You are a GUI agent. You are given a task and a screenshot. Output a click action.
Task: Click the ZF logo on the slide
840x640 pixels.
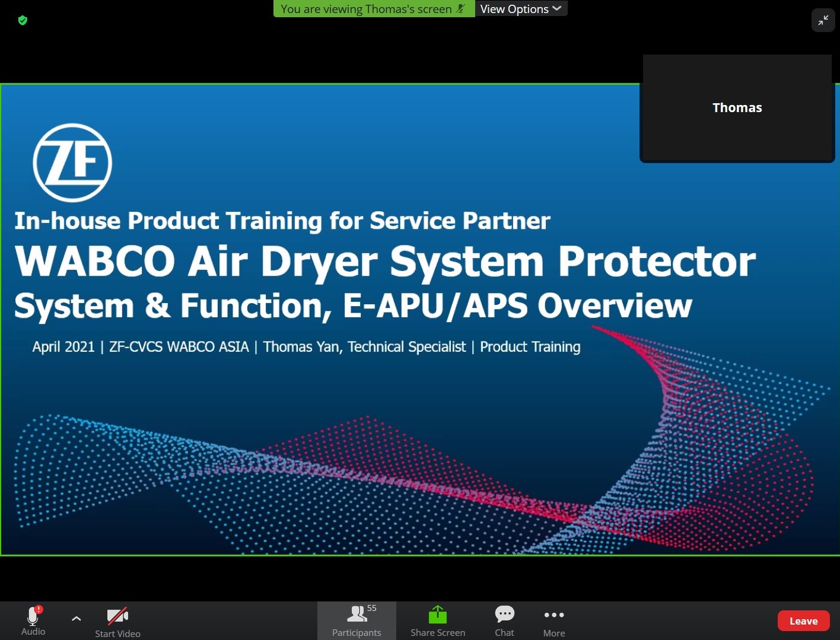pyautogui.click(x=72, y=163)
